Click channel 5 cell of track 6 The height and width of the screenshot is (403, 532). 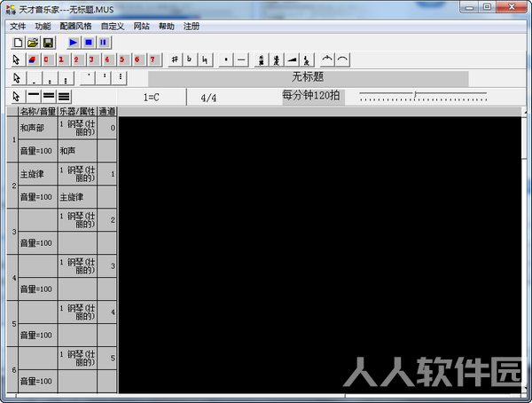tap(107, 359)
